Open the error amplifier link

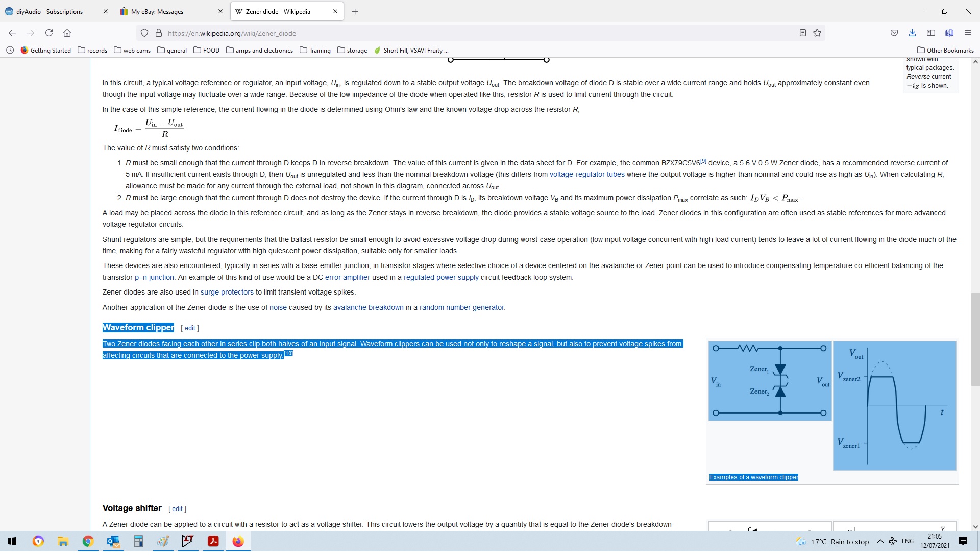coord(348,277)
